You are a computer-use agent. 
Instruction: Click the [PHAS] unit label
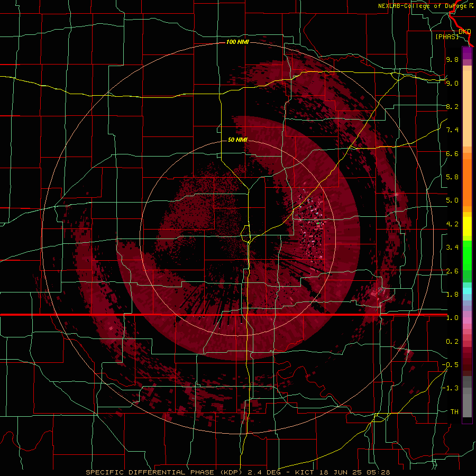447,36
